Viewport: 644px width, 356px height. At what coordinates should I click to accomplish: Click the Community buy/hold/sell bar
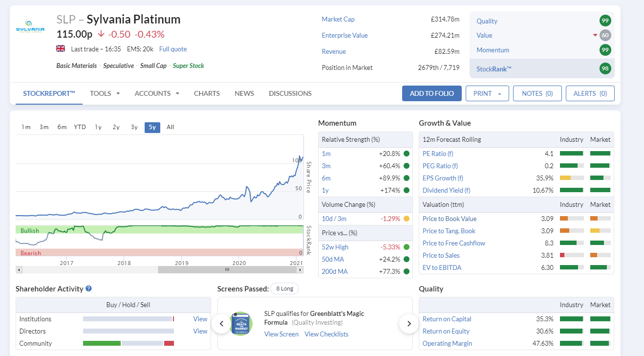click(129, 343)
